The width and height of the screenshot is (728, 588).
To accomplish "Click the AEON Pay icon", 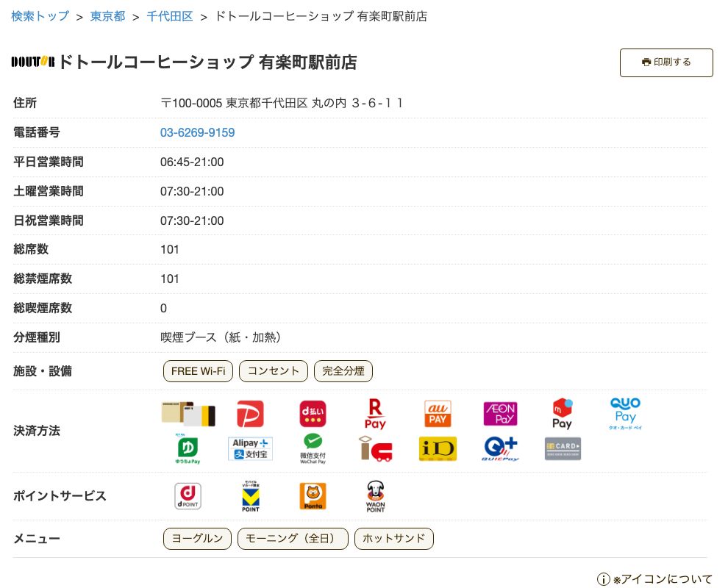I will coord(500,414).
